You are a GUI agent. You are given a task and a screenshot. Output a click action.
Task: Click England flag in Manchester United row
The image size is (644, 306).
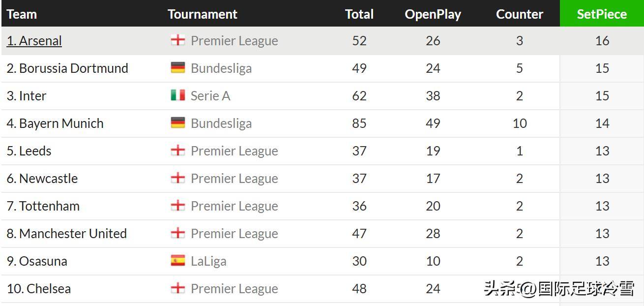pyautogui.click(x=177, y=233)
